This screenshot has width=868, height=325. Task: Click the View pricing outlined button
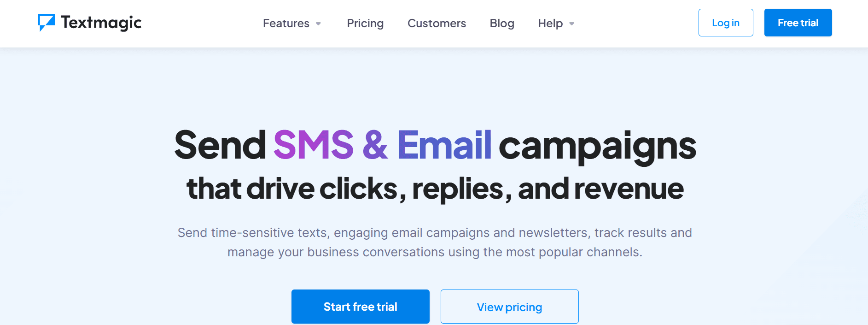tap(509, 306)
